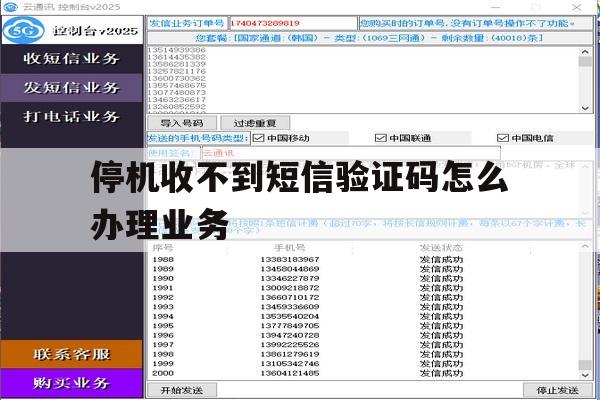Click the 停止发送 button
The width and height of the screenshot is (600, 400).
(x=558, y=390)
